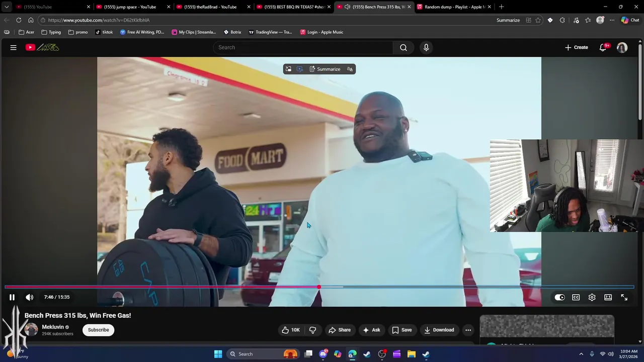
Task: Mute the Bench Press tab audio icon
Action: pos(347,7)
